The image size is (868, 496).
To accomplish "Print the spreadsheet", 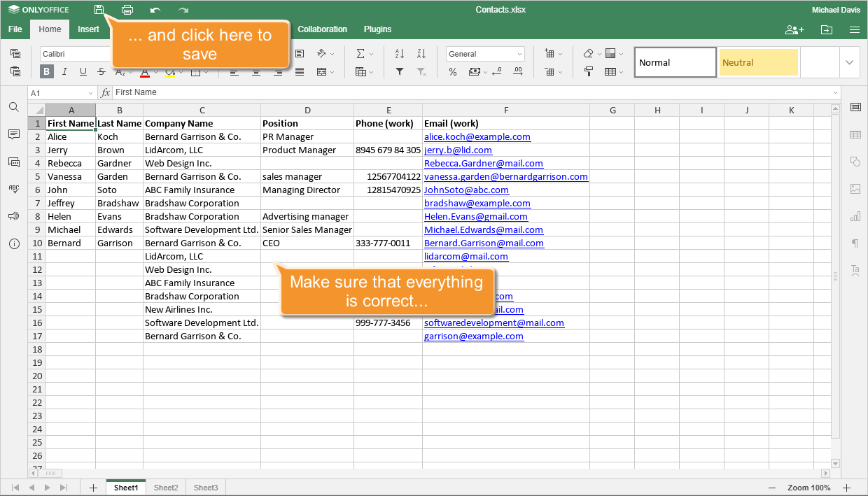I will point(127,9).
